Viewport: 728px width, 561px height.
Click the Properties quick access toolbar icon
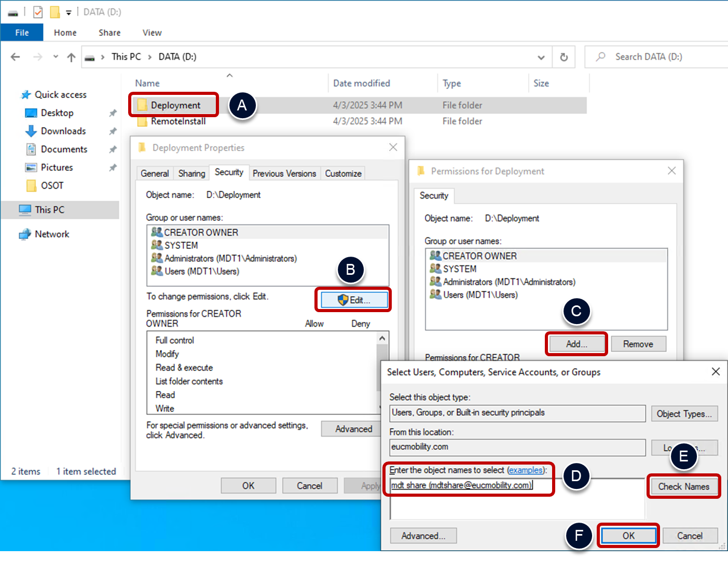coord(38,12)
